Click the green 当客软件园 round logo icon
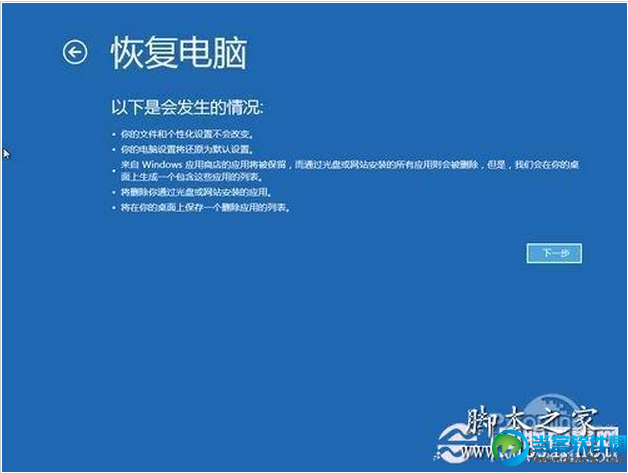This screenshot has height=473, width=628. [x=510, y=449]
